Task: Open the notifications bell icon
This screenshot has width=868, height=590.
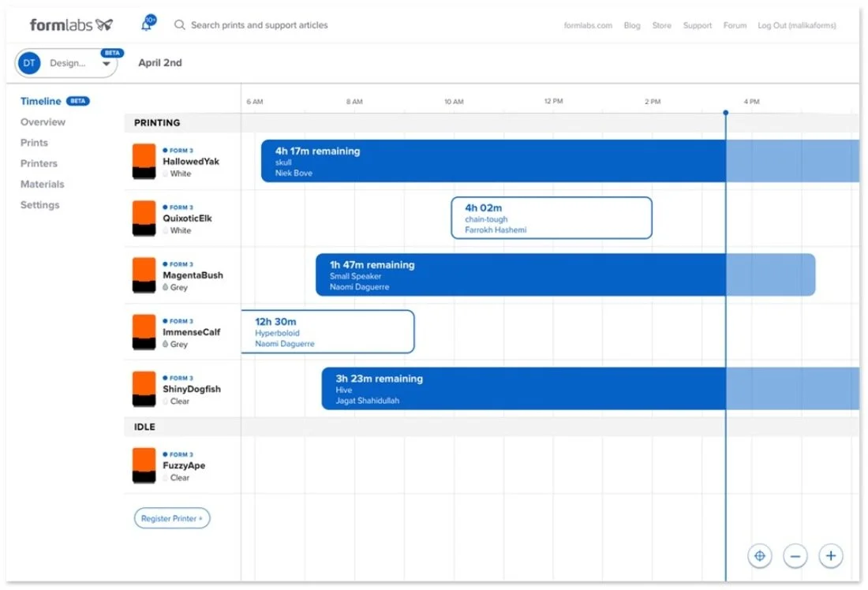Action: 148,24
